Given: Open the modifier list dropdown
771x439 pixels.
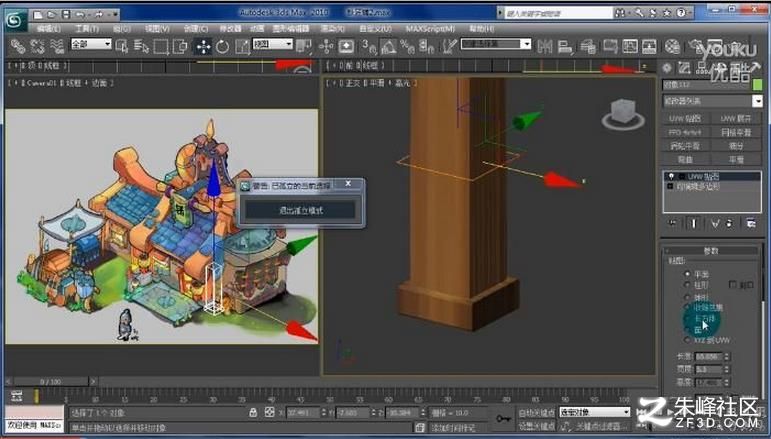Looking at the screenshot, I should [x=712, y=101].
